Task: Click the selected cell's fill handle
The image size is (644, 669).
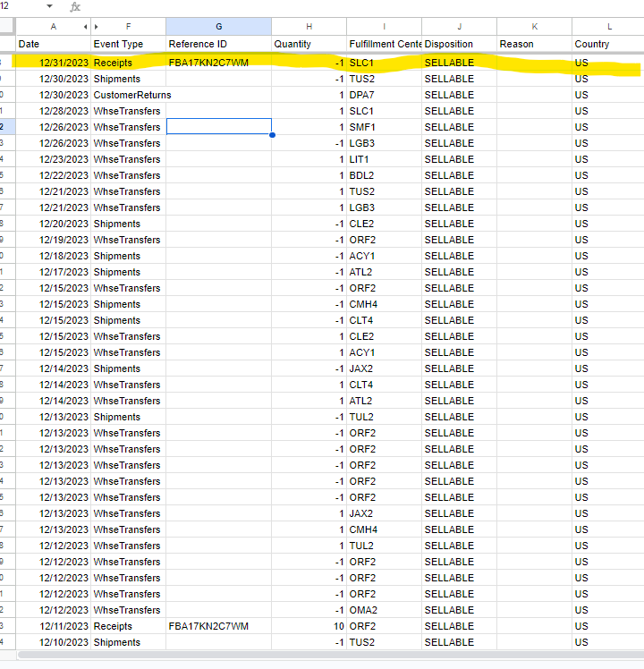Action: tap(272, 135)
